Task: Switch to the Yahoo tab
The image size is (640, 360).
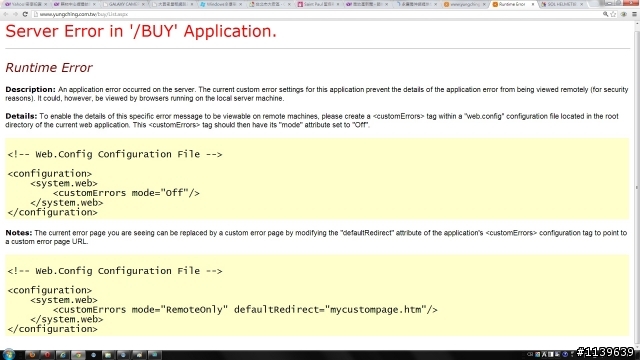Action: pyautogui.click(x=25, y=4)
